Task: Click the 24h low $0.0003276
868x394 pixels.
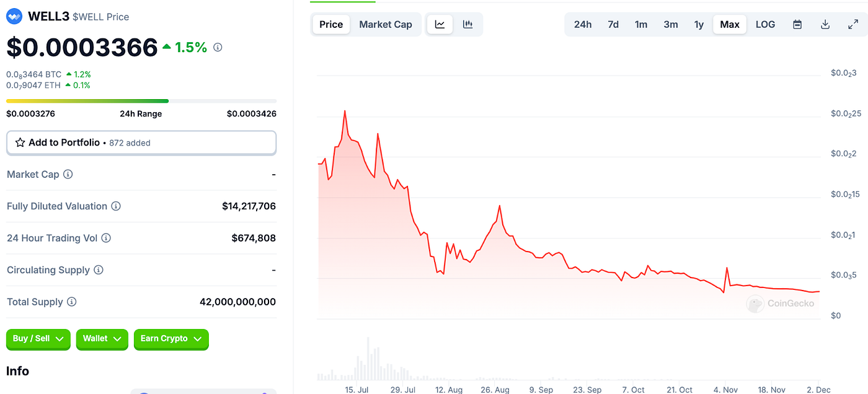Action: click(x=31, y=113)
